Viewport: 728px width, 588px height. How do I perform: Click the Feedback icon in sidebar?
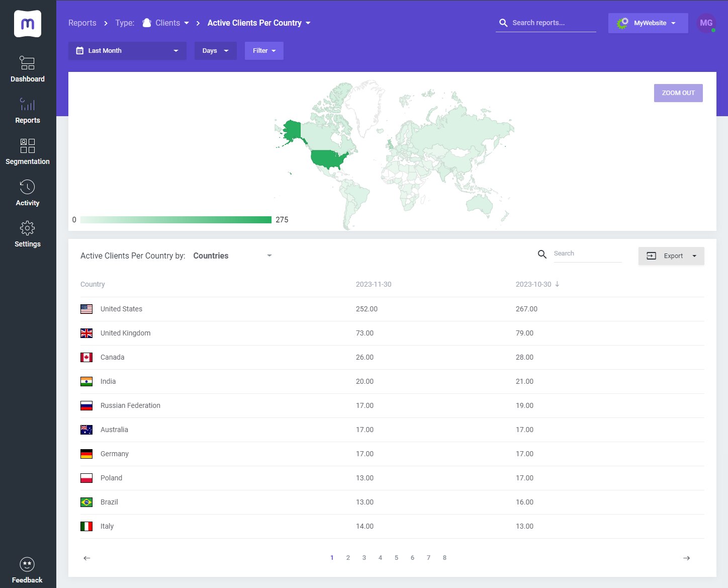coord(27,564)
